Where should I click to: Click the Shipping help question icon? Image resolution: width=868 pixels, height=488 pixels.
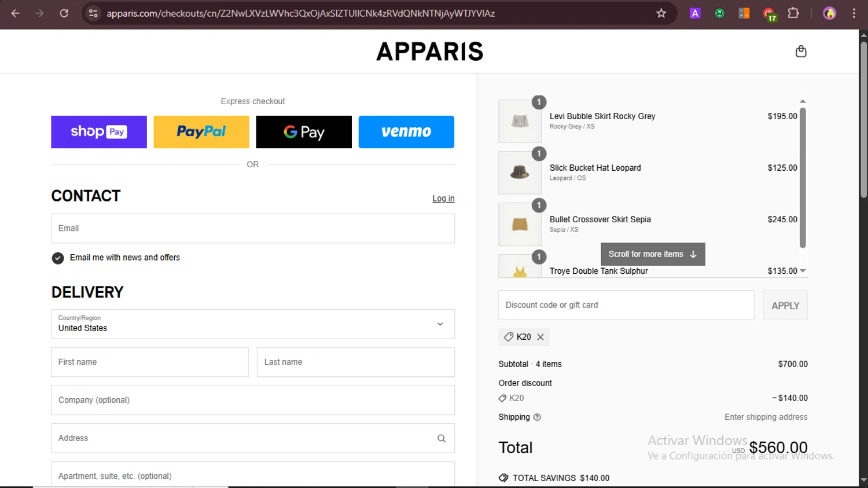537,417
